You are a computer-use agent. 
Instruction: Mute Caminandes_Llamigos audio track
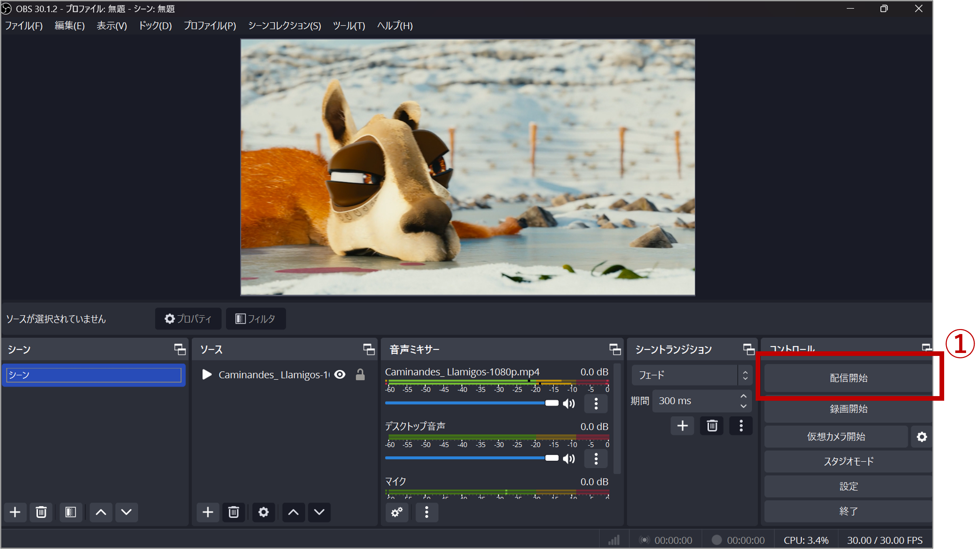click(x=569, y=403)
